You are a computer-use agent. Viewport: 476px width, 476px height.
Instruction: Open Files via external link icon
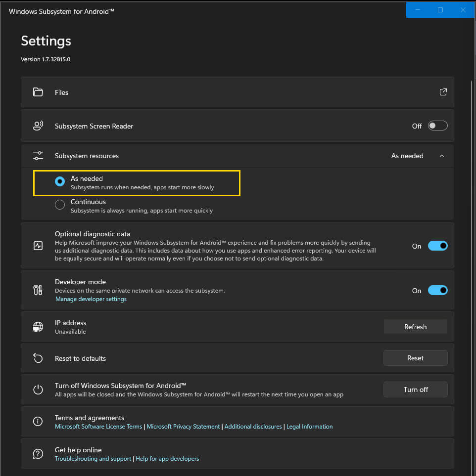tap(443, 92)
